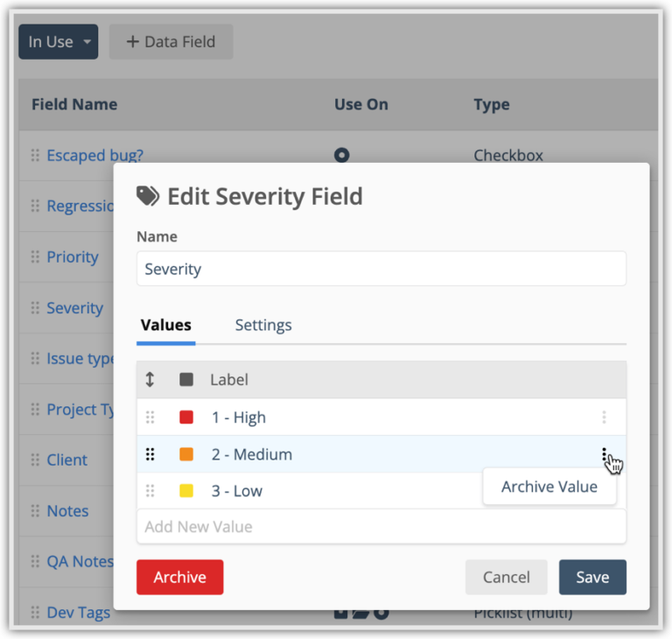Click the Use On icon for Escaped bug?
The height and width of the screenshot is (639, 672).
(x=342, y=156)
